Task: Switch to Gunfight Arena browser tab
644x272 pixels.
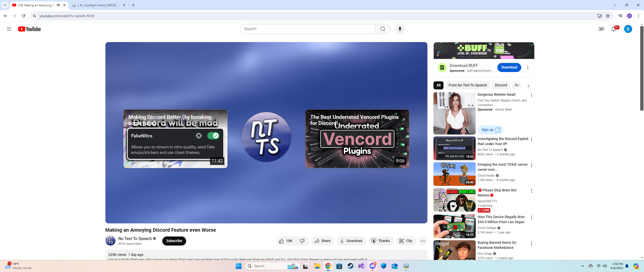Action: click(99, 5)
